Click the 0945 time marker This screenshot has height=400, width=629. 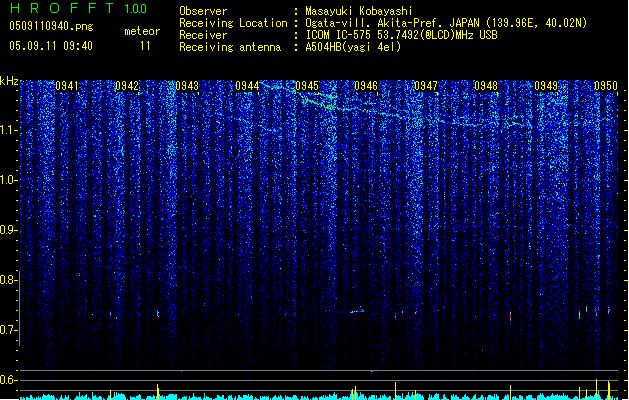(x=307, y=86)
